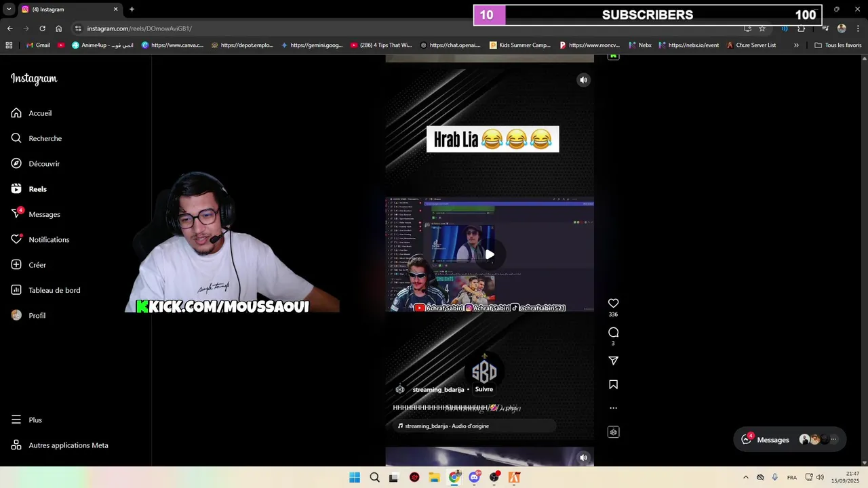This screenshot has width=868, height=488.
Task: Click the Instagram logo wordmark
Action: (x=34, y=79)
